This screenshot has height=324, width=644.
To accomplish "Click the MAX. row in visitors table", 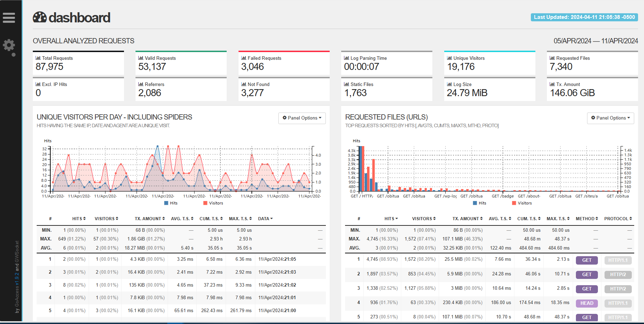I will pos(181,239).
